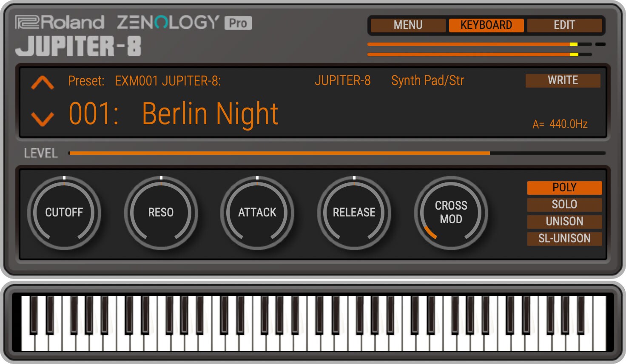This screenshot has height=364, width=626.
Task: Play the highest white key on keyboard
Action: coord(599,324)
